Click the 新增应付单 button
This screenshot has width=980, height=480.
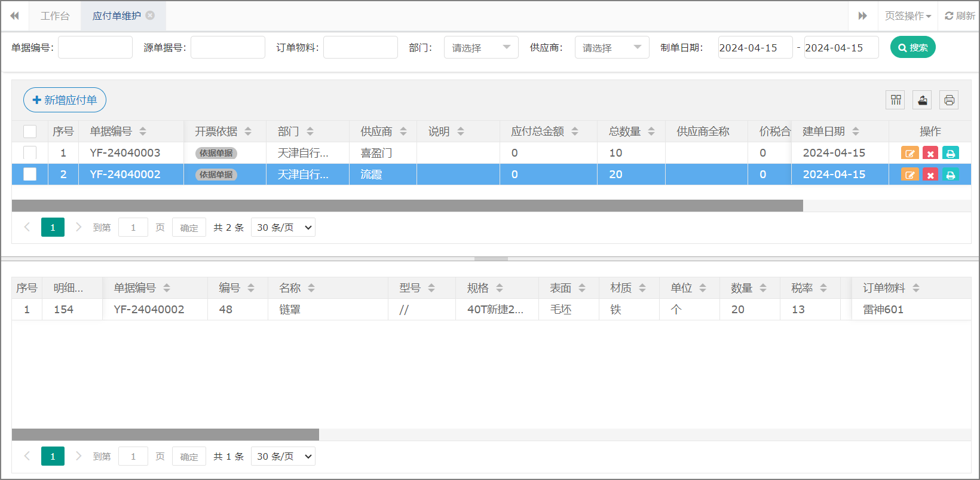point(65,100)
